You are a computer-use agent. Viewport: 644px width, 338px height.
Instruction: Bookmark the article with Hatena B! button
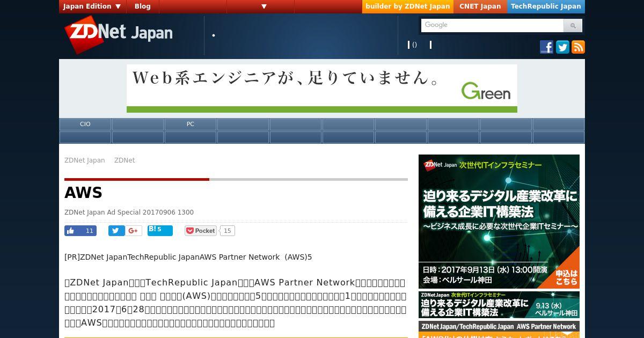pos(160,231)
